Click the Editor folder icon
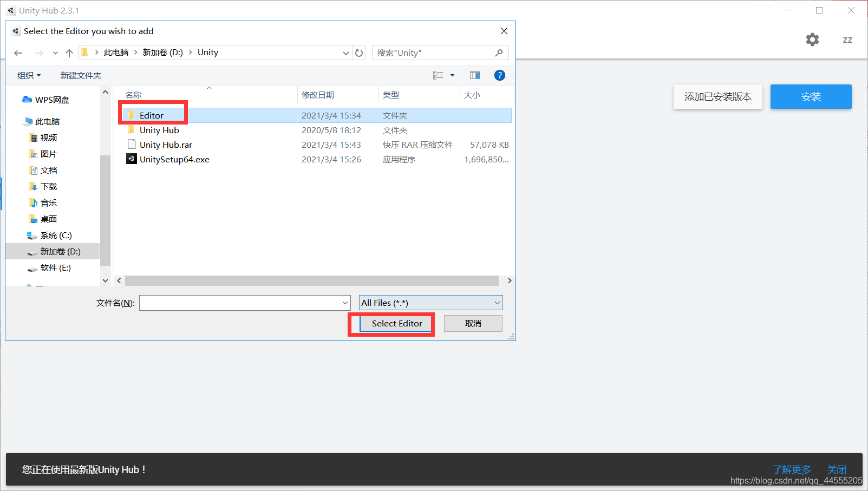Screen dimensions: 868x491 click(x=131, y=115)
